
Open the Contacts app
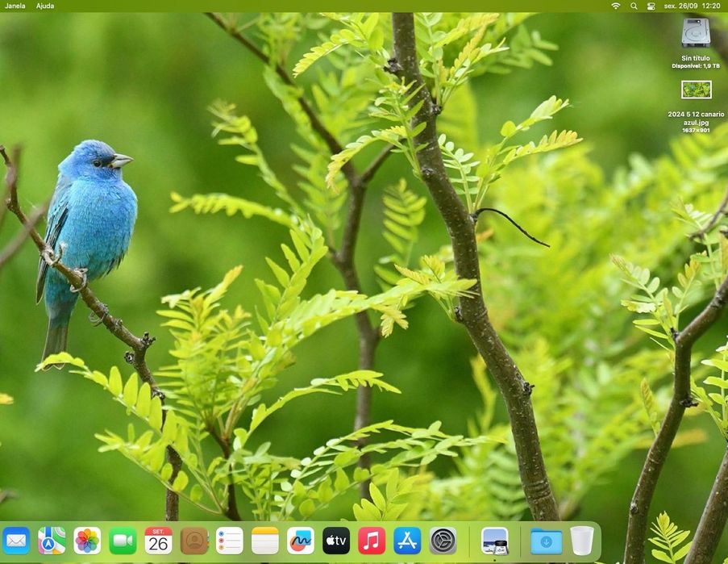click(x=194, y=541)
